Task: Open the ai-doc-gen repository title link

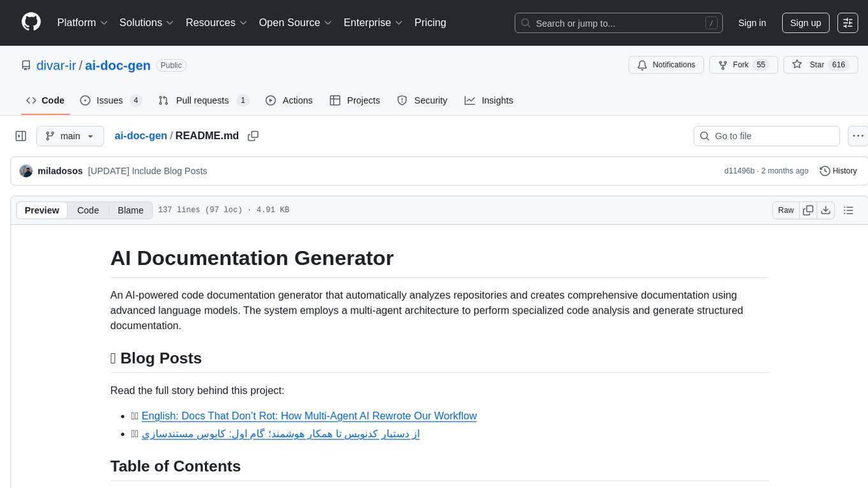Action: tap(117, 65)
